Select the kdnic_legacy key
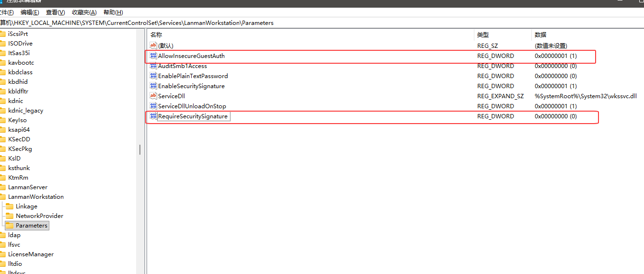The image size is (644, 274). (25, 110)
